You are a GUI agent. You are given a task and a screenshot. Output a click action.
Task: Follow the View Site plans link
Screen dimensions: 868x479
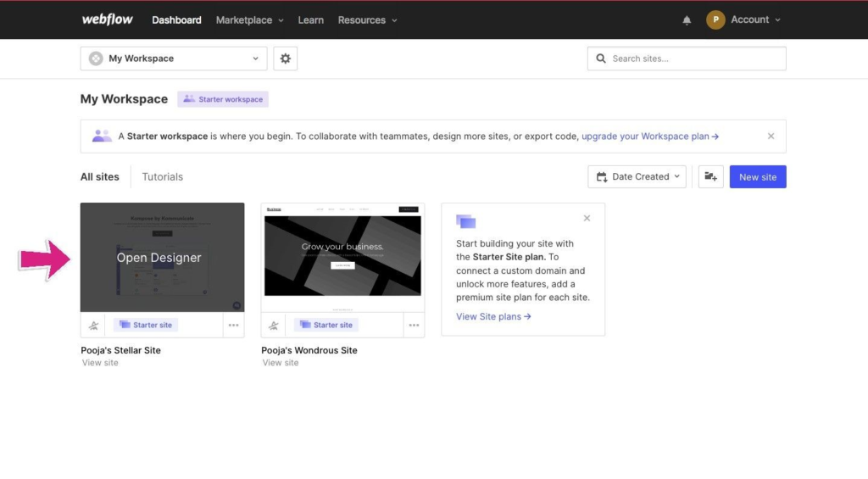493,316
